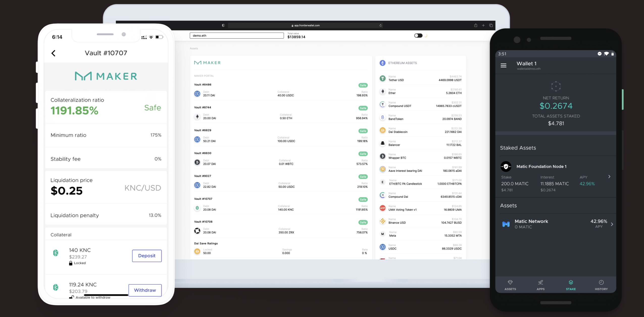Tap '200.0 MATIC' stake value on Android
The height and width of the screenshot is (317, 644).
[515, 184]
